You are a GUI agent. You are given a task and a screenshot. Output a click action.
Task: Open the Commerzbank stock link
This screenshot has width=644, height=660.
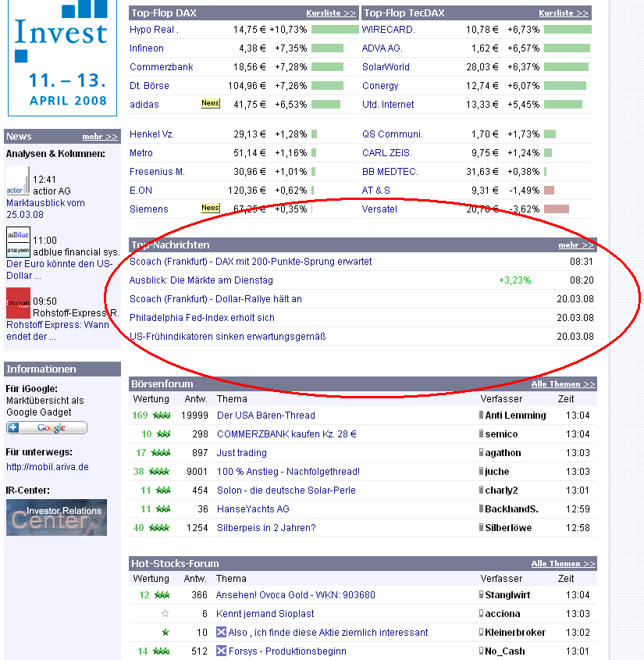(161, 67)
